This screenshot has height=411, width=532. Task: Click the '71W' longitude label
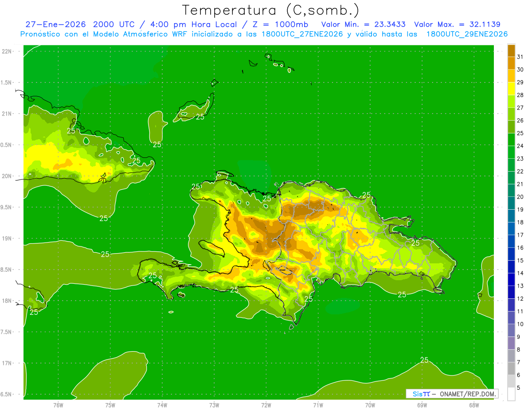point(318,405)
